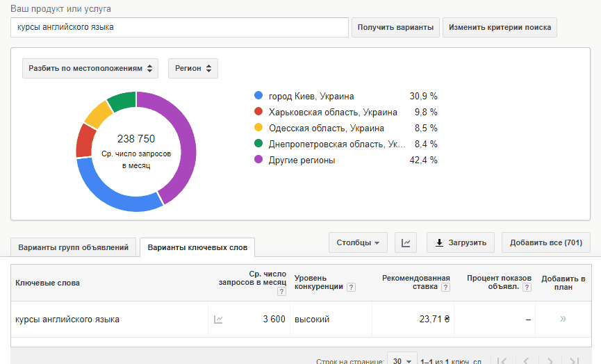Click help icon next to Уровень конкуренции
The width and height of the screenshot is (601, 364).
(351, 287)
